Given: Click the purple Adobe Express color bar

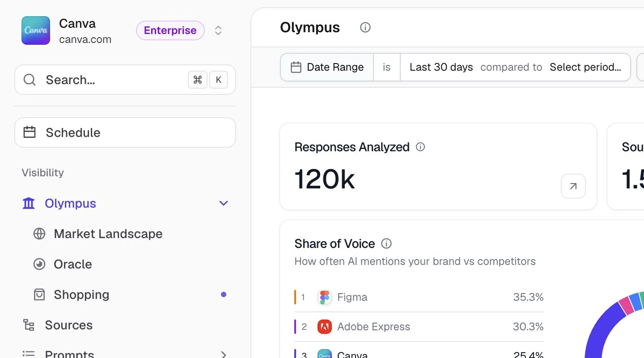Looking at the screenshot, I should point(295,327).
